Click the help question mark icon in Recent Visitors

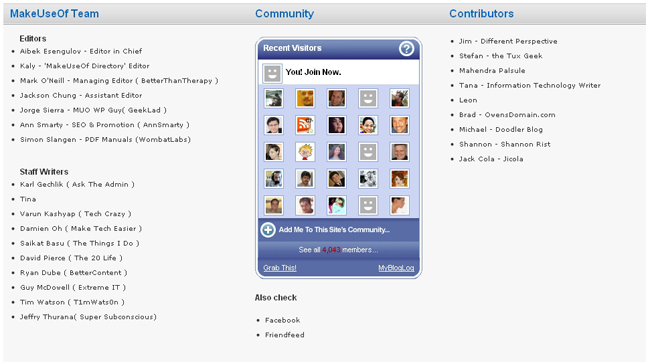(406, 49)
